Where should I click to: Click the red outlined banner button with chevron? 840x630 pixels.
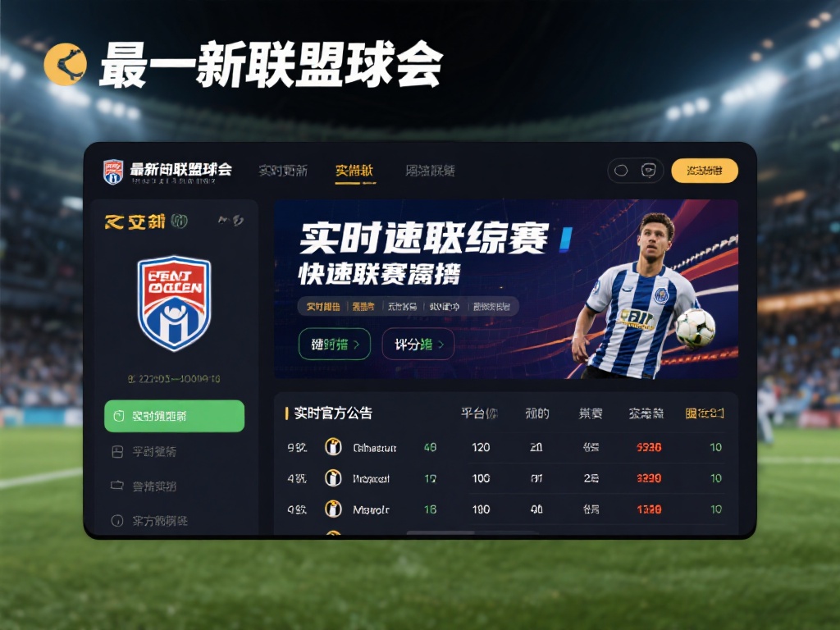pyautogui.click(x=418, y=344)
